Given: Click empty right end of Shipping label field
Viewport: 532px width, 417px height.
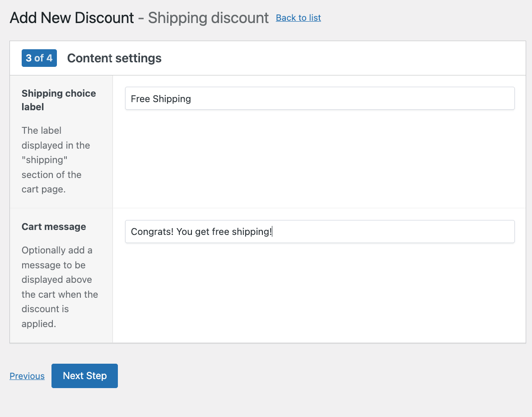Looking at the screenshot, I should 452,98.
